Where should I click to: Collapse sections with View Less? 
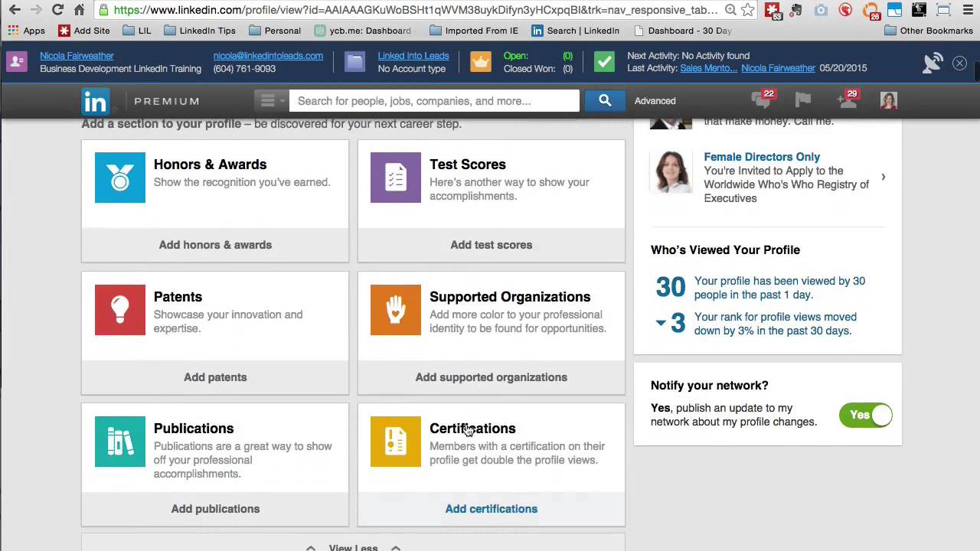tap(353, 547)
